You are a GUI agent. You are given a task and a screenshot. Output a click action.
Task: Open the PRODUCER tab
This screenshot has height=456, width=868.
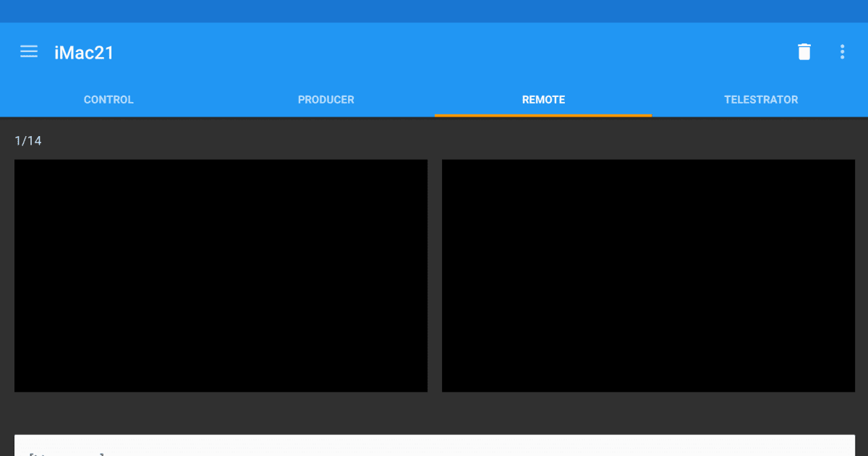tap(325, 99)
